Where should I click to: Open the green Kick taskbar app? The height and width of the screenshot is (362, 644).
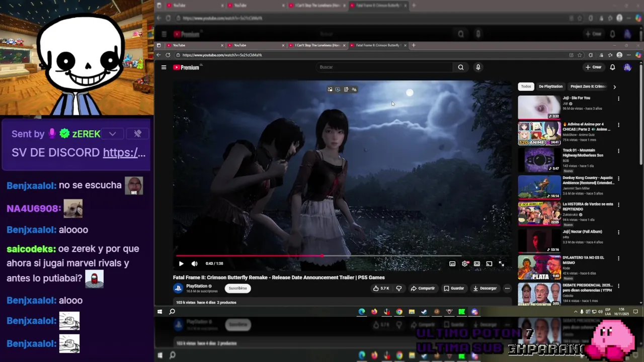(x=462, y=312)
